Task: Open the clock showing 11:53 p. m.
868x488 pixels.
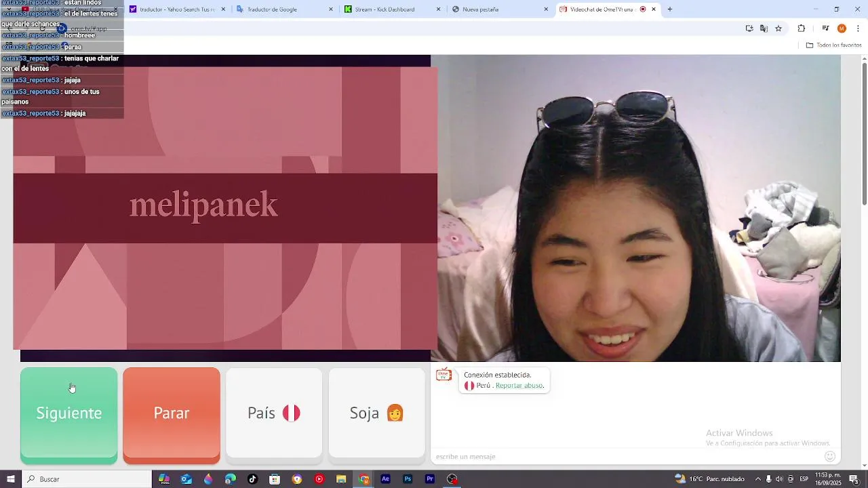Action: [828, 479]
